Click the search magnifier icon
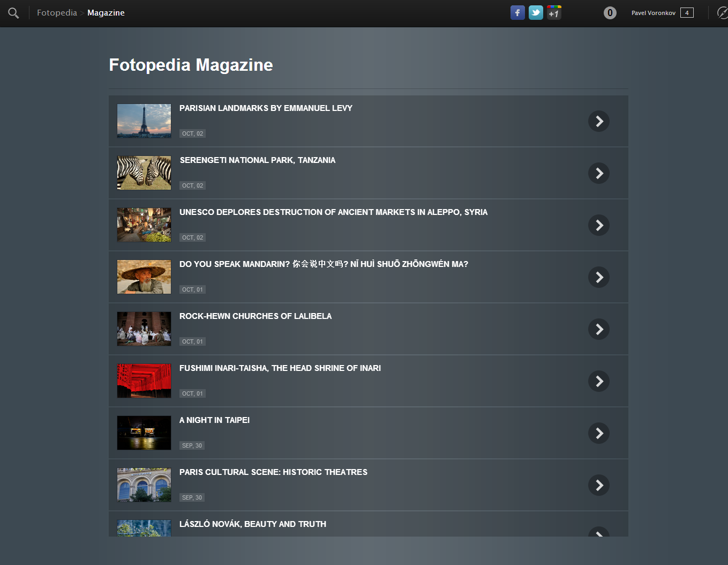Screen dimensions: 728x565 [13, 13]
